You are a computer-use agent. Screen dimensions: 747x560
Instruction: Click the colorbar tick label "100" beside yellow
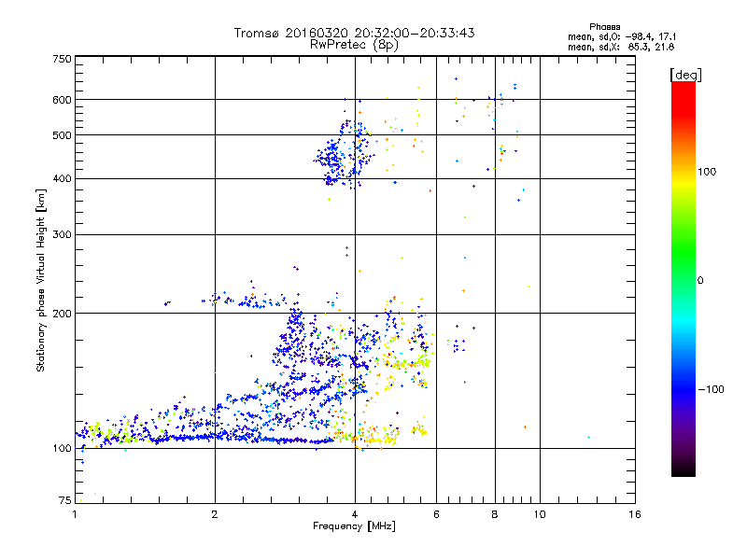(x=707, y=172)
